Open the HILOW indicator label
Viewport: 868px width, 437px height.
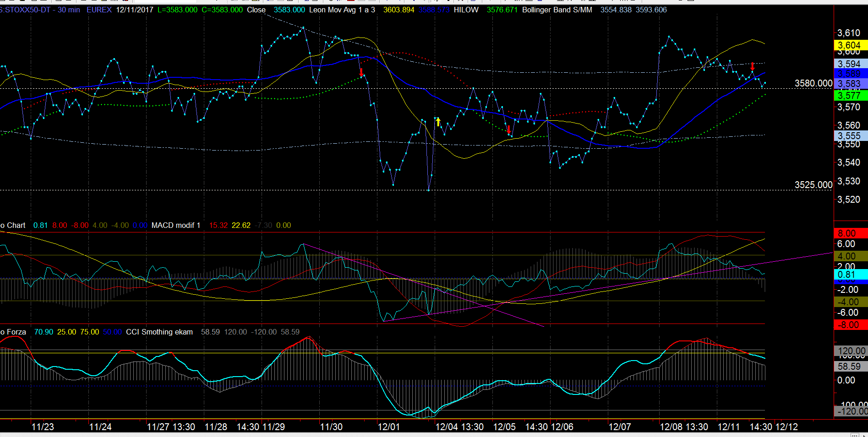(x=466, y=10)
